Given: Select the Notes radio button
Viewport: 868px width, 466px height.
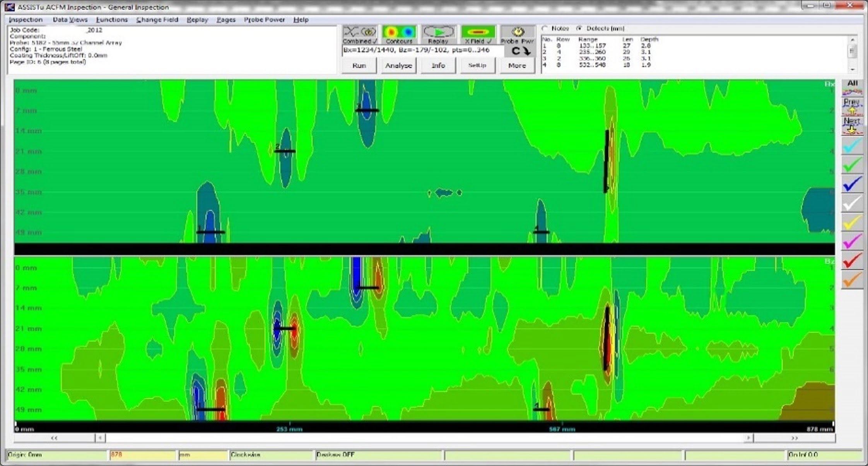Looking at the screenshot, I should point(545,29).
